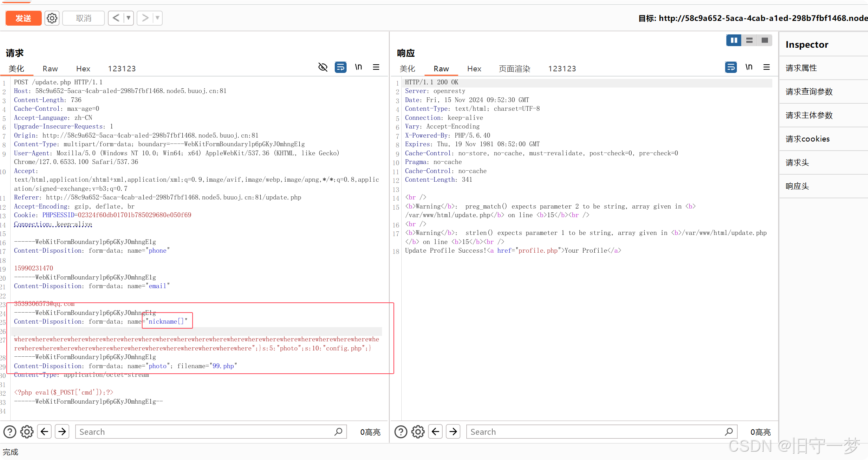Viewport: 868px width, 460px height.
Task: Switch to request Hex tab
Action: pos(83,69)
